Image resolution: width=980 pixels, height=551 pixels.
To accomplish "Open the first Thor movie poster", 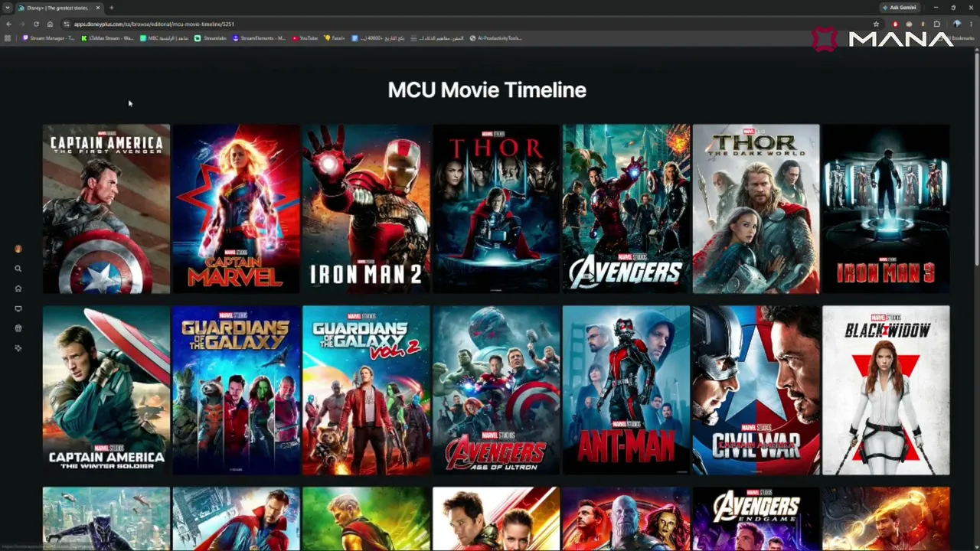I will [x=496, y=209].
